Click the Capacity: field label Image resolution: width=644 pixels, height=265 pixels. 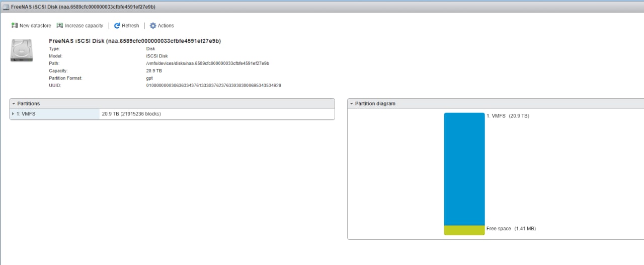click(58, 71)
